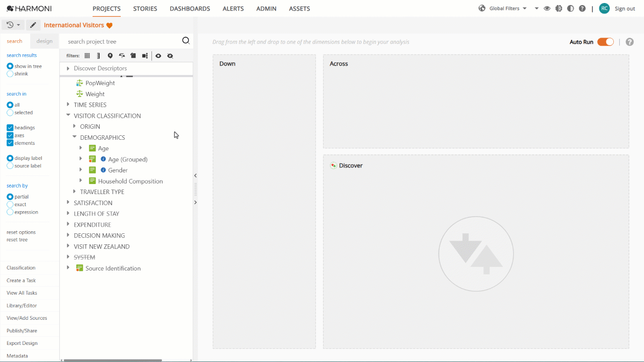This screenshot has height=362, width=644.
Task: Switch to the design tab
Action: tap(44, 41)
